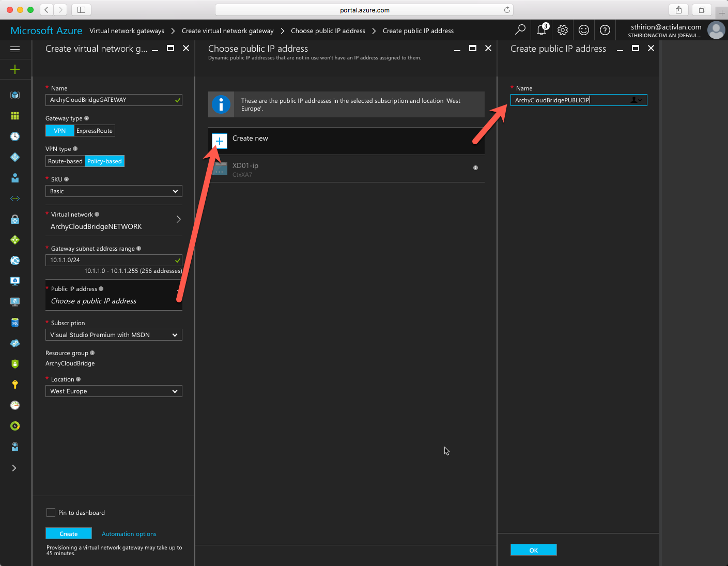Click the green plus New resource icon
This screenshot has height=566, width=728.
coord(15,69)
